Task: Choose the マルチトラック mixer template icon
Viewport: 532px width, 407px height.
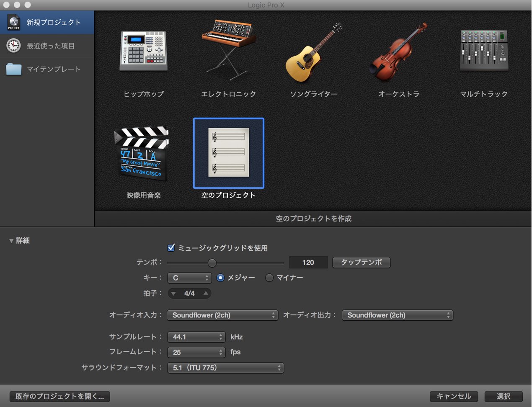Action: coord(484,50)
